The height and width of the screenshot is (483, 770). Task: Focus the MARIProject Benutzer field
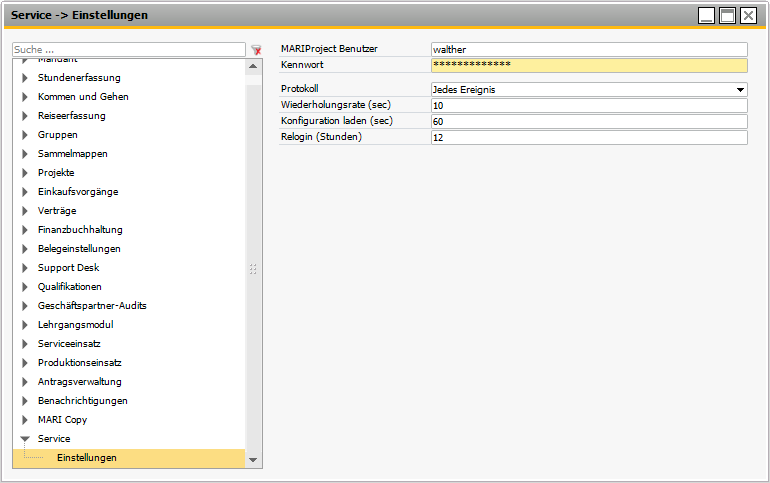[x=588, y=49]
